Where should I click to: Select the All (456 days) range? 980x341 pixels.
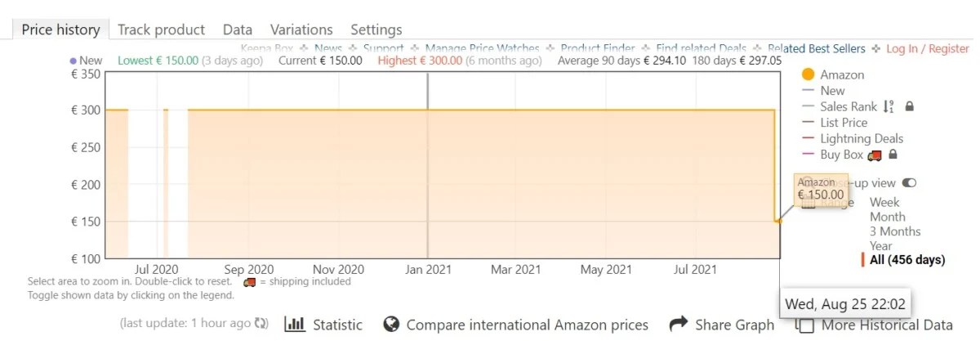click(907, 260)
